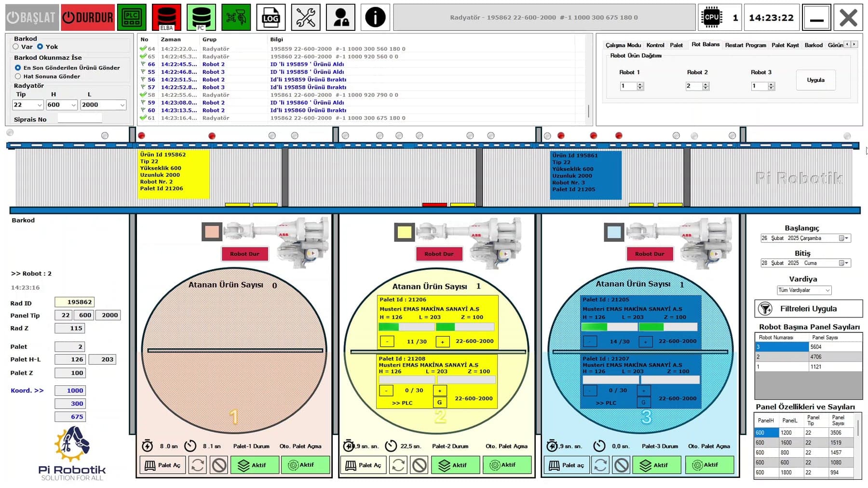Image resolution: width=868 pixels, height=488 pixels.
Task: Open the wrench and screwdriver settings icon
Action: click(x=306, y=17)
